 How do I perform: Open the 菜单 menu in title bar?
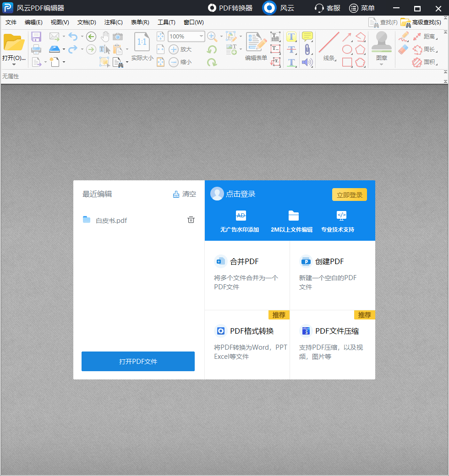click(x=362, y=8)
